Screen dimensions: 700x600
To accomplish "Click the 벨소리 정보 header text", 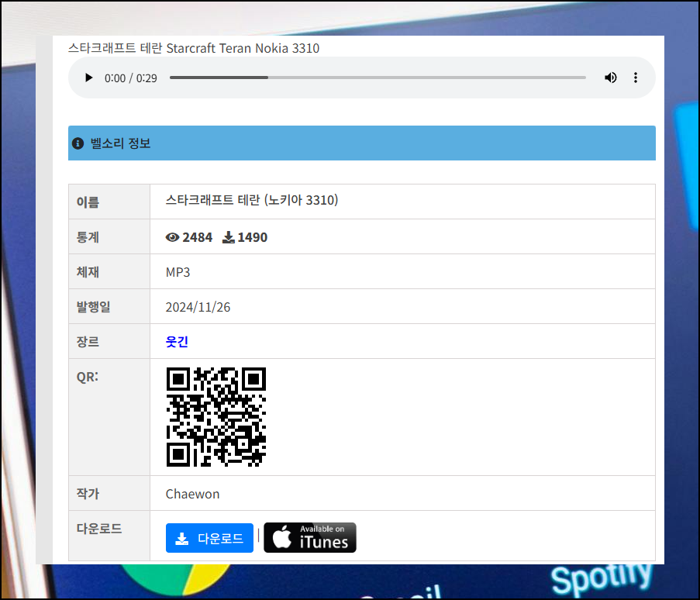I will click(x=120, y=143).
